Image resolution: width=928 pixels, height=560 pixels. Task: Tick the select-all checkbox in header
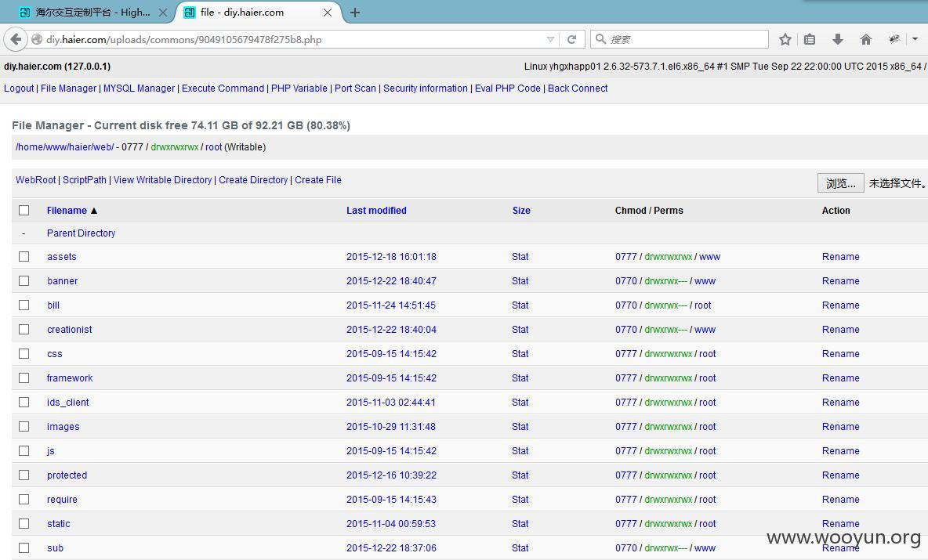(24, 211)
